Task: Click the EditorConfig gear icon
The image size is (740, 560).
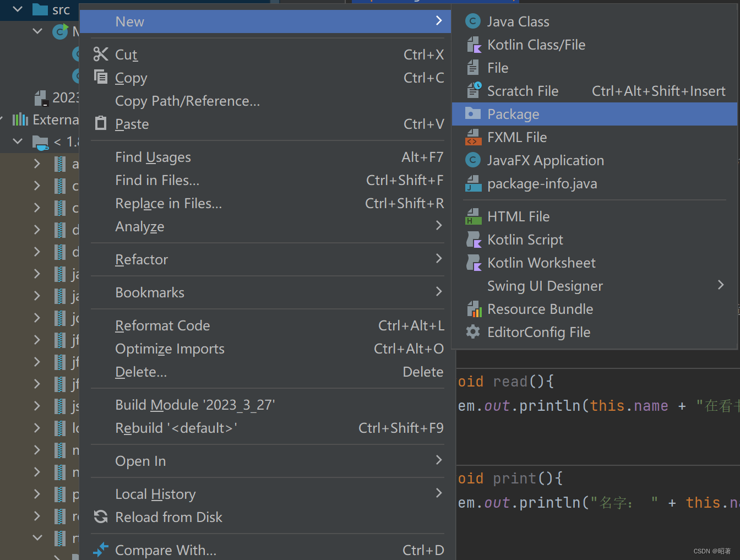Action: tap(473, 331)
